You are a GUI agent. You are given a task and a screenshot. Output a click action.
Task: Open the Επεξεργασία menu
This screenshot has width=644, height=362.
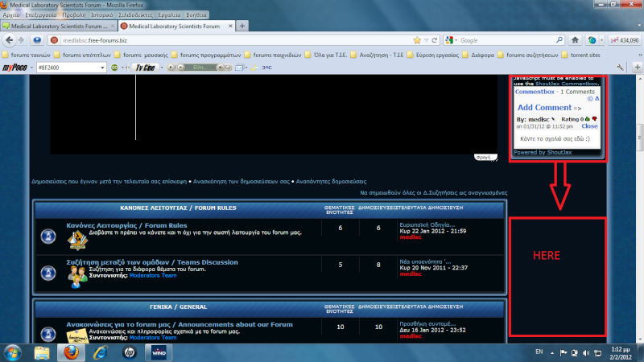pos(41,14)
